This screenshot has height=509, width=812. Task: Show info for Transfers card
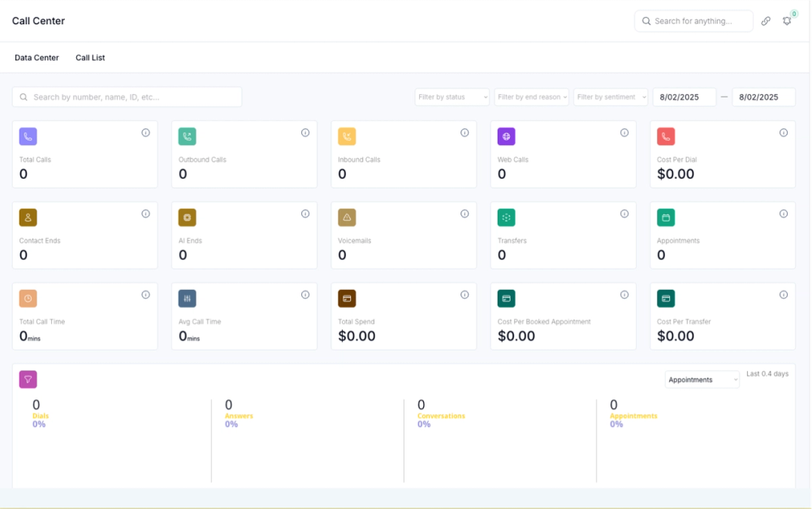[624, 214]
